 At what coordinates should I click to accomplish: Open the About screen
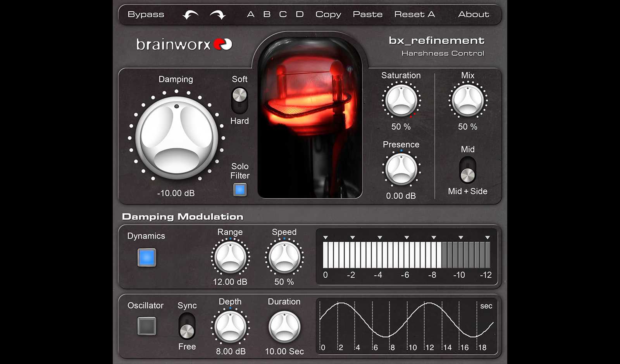(474, 14)
